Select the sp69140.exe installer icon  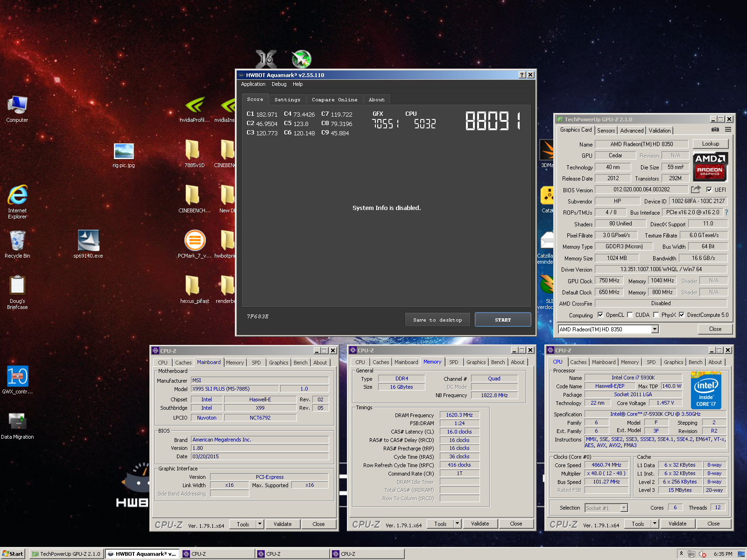coord(88,241)
